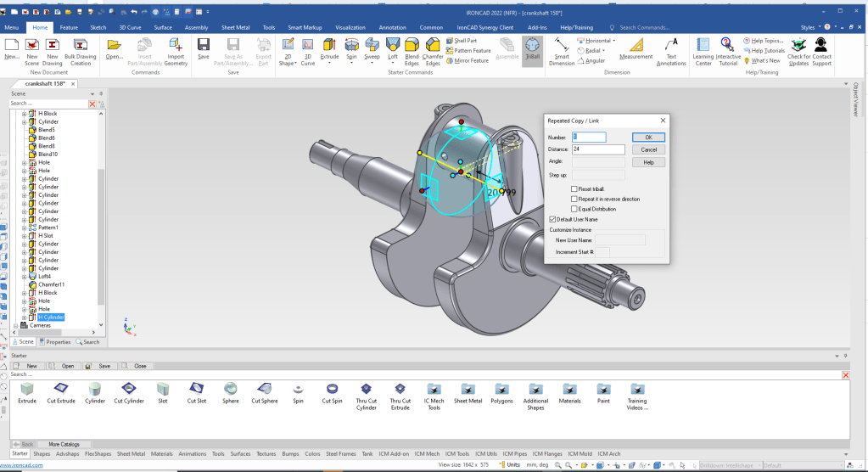Open the Import Geometry command
The height and width of the screenshot is (472, 868).
(176, 51)
